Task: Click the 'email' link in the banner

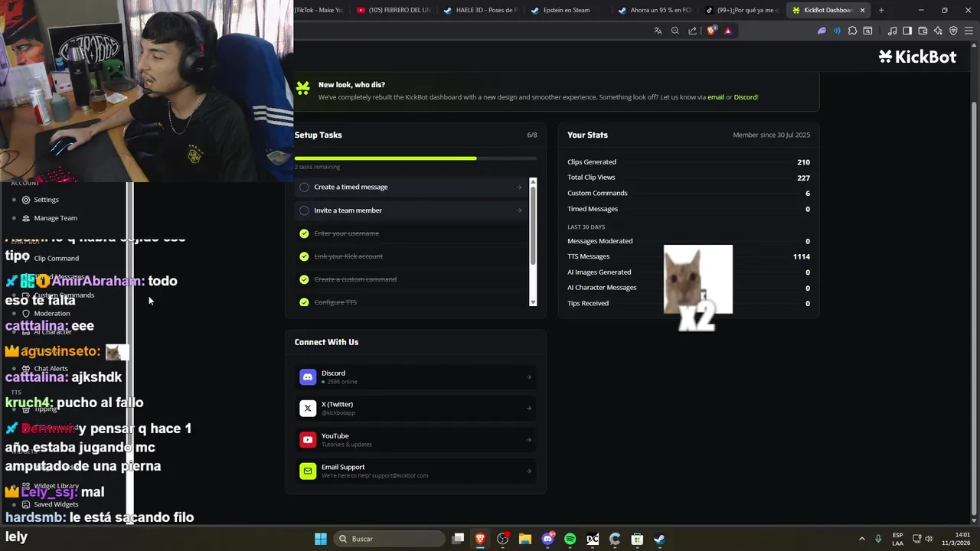Action: click(716, 97)
